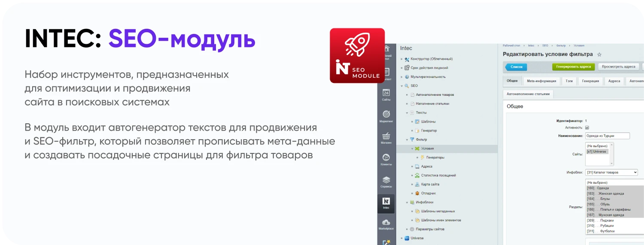Image resolution: width=644 pixels, height=245 pixels.
Task: Expand the Мультирегиональность tree node
Action: coord(402,77)
